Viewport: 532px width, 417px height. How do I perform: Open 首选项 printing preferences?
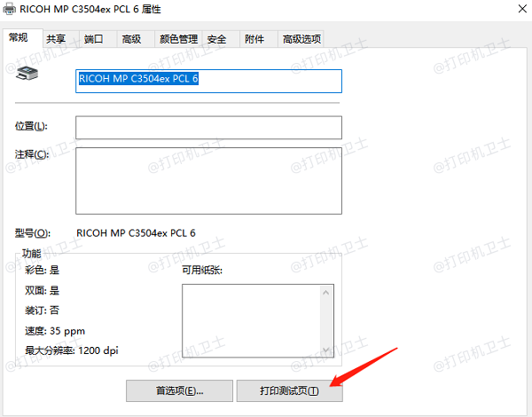pyautogui.click(x=179, y=390)
